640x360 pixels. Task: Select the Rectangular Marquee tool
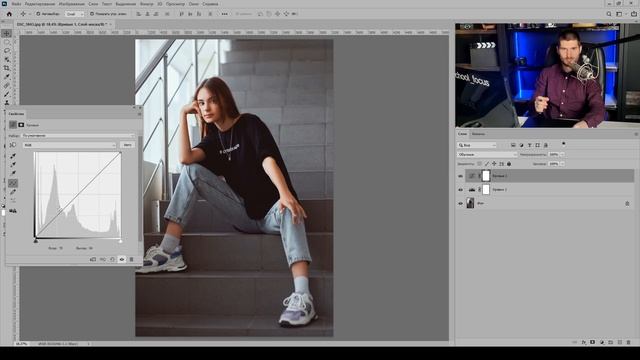point(7,42)
